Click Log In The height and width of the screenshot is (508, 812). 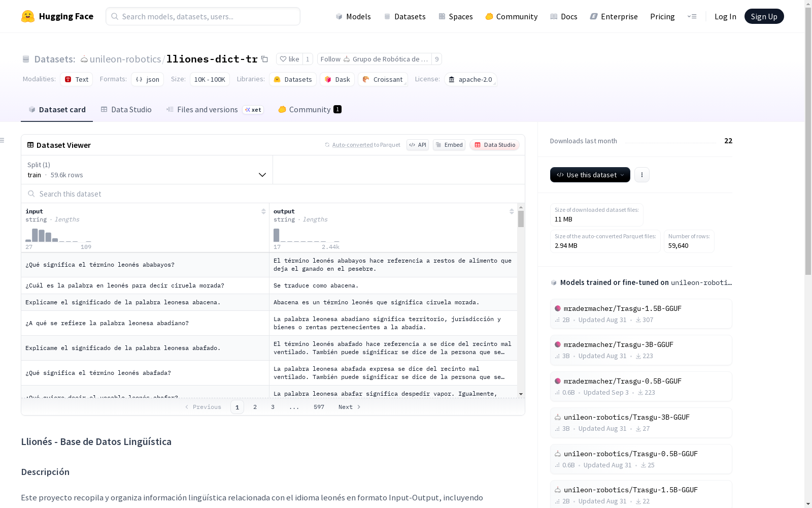[725, 16]
